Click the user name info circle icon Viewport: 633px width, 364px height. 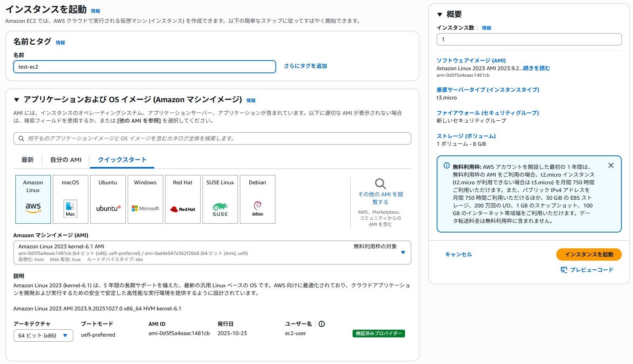[x=322, y=324]
